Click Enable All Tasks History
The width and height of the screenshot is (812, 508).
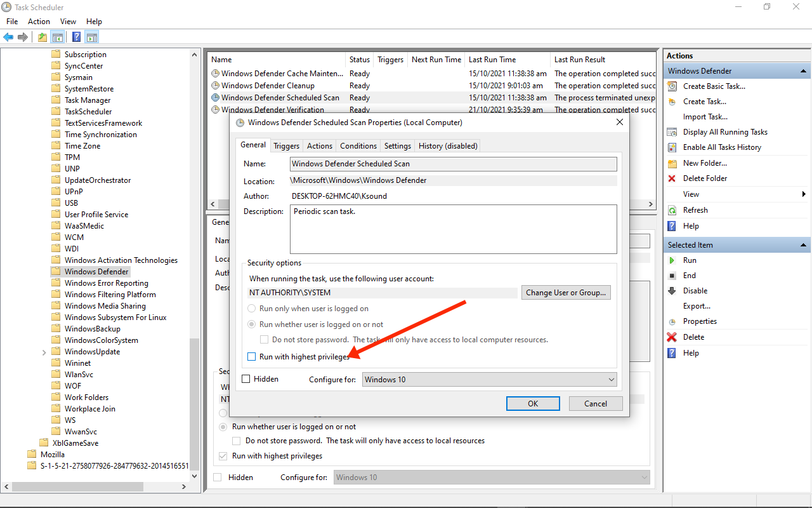tap(722, 147)
